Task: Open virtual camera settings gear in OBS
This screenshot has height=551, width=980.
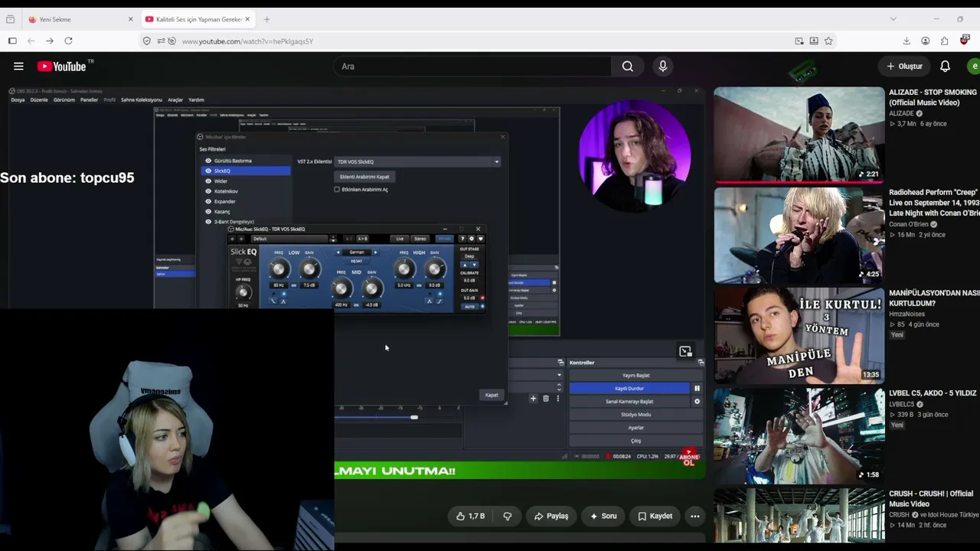Action: [697, 402]
